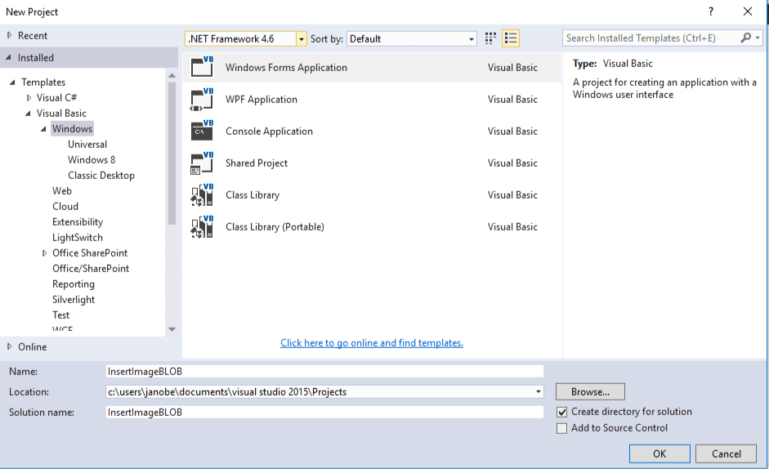Collapse the Templates tree node

pyautogui.click(x=13, y=82)
